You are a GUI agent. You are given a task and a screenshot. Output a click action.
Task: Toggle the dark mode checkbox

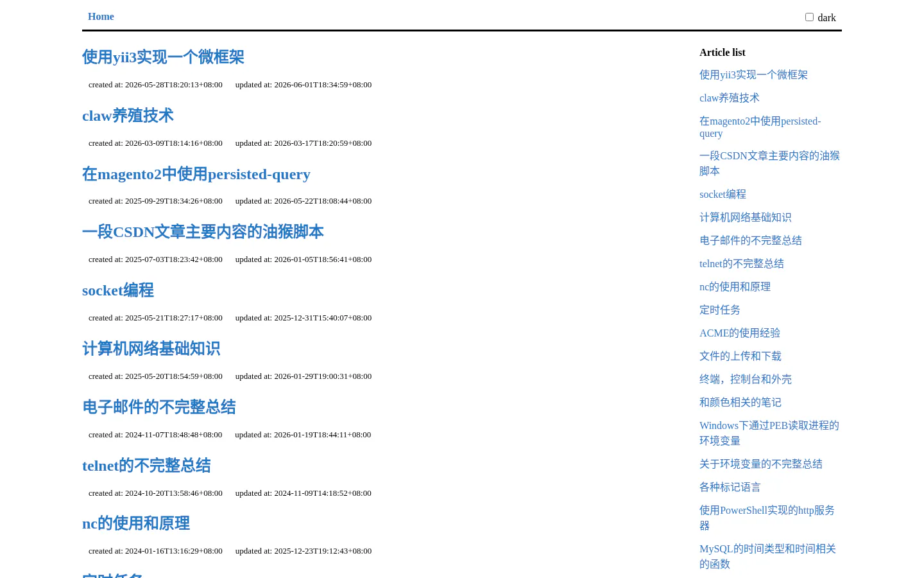[809, 17]
